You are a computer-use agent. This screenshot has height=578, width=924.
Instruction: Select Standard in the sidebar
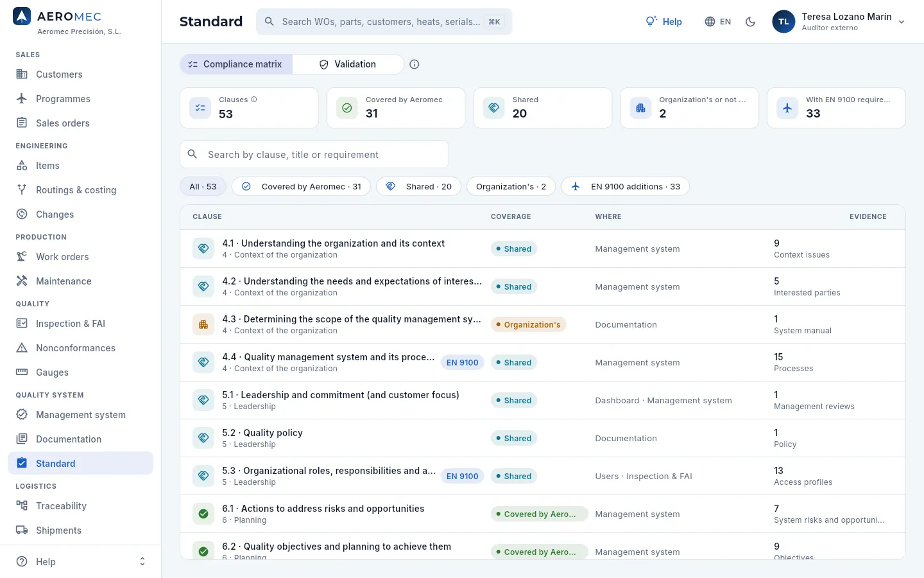pos(80,464)
